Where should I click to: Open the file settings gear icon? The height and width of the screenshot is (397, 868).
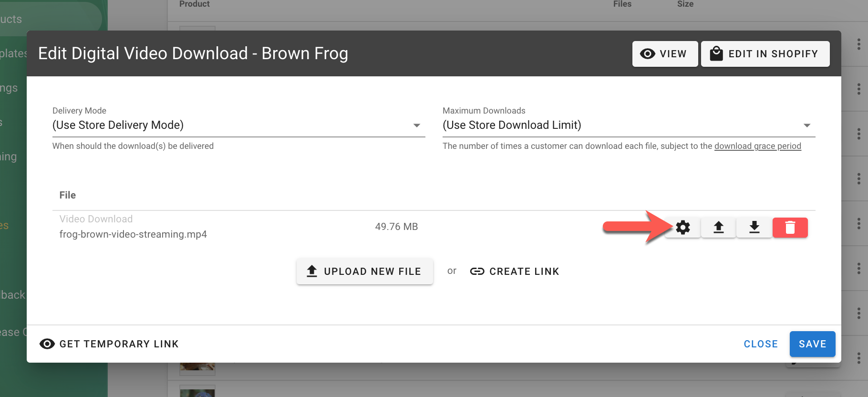[682, 228]
